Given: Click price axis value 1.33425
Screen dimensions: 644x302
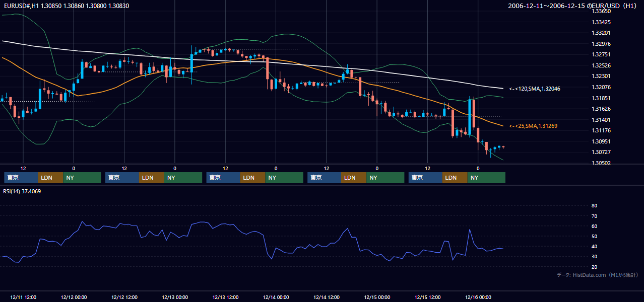Looking at the screenshot, I should pos(601,22).
